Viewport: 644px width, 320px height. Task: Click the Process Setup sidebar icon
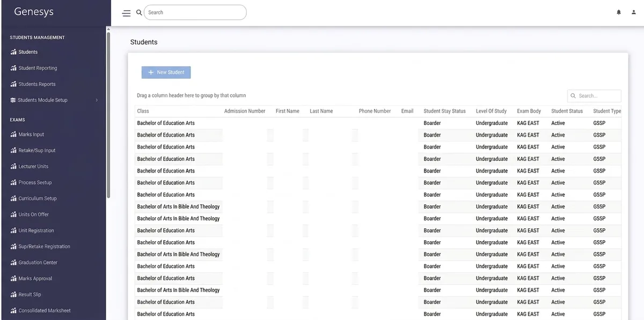coord(13,183)
